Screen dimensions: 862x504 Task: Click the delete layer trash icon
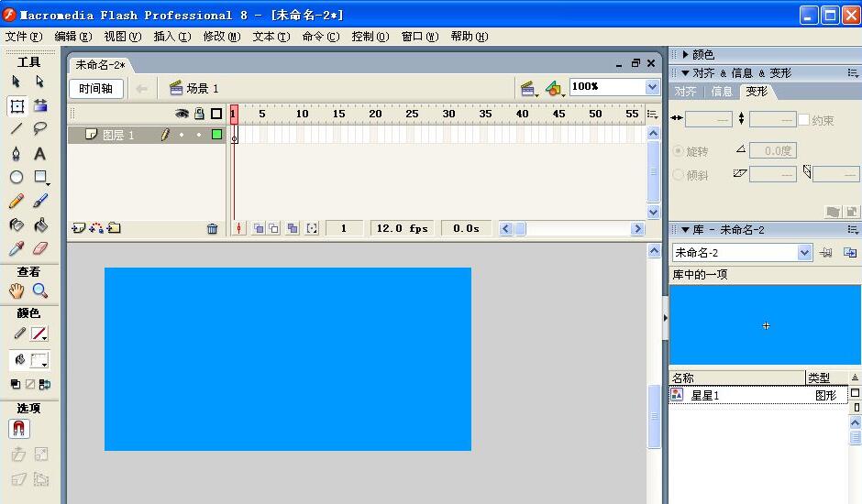click(x=212, y=229)
